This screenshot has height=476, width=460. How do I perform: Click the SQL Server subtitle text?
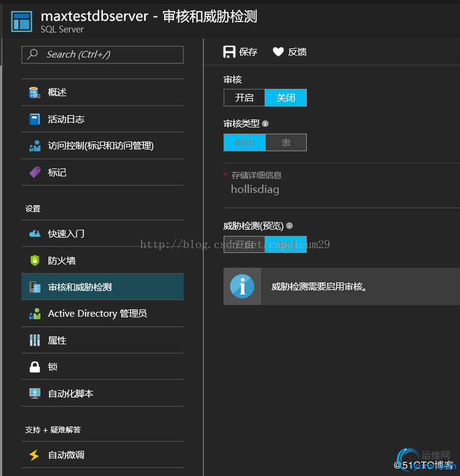(62, 29)
